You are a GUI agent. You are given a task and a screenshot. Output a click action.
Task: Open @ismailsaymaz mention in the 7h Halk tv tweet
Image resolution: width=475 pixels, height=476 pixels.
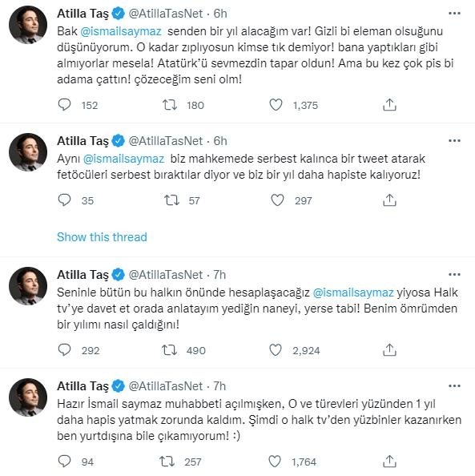[x=353, y=292]
